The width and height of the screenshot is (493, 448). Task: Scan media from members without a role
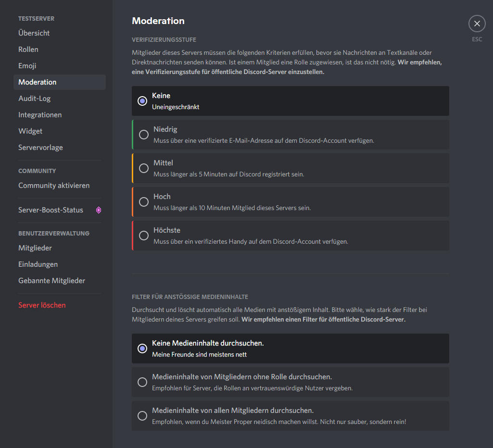click(142, 382)
